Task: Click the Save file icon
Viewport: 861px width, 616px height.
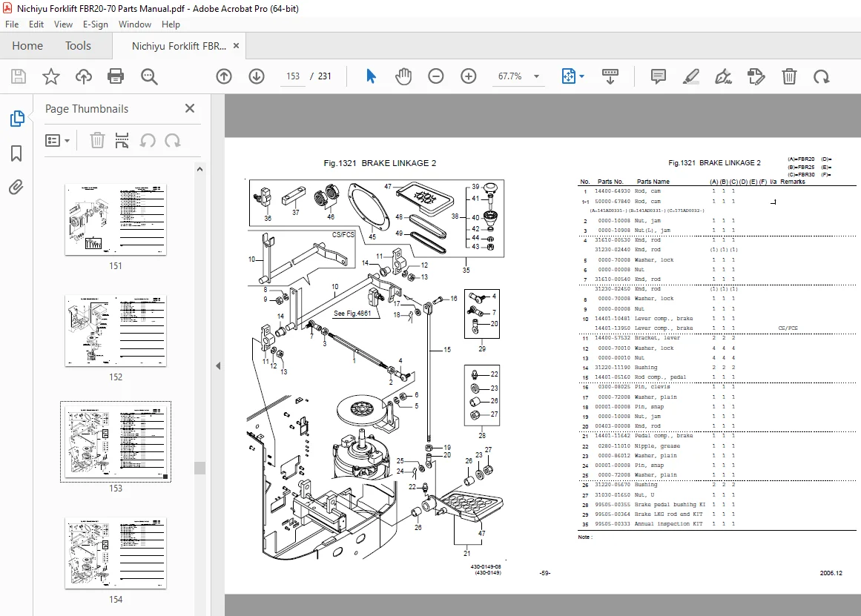Action: point(18,76)
